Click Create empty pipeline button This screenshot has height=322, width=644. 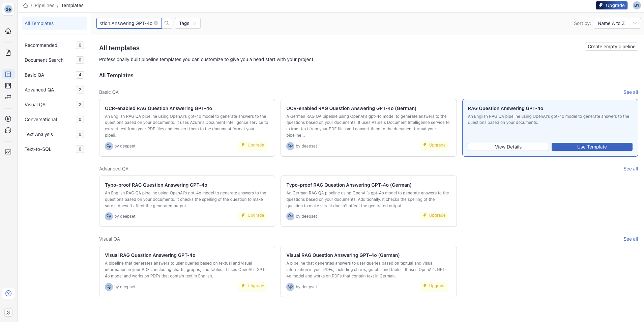[x=611, y=47]
